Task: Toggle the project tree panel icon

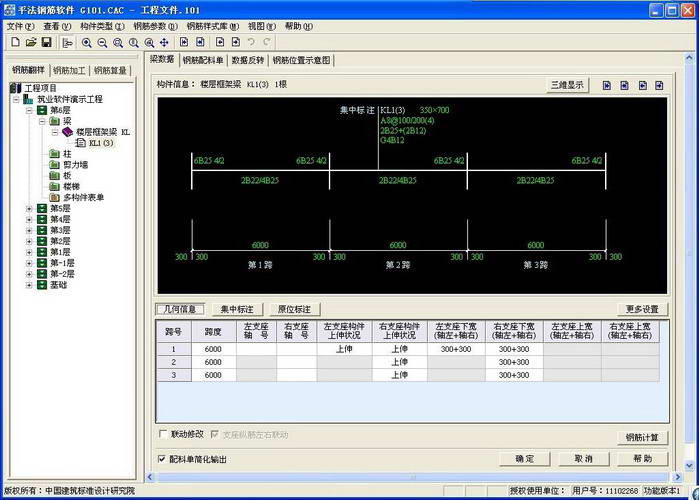Action: pyautogui.click(x=67, y=43)
